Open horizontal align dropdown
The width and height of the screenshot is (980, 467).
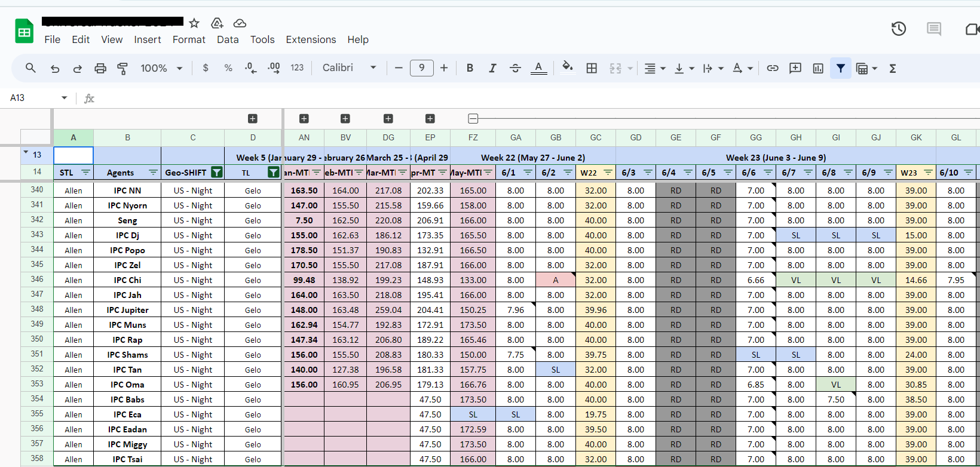[x=655, y=68]
